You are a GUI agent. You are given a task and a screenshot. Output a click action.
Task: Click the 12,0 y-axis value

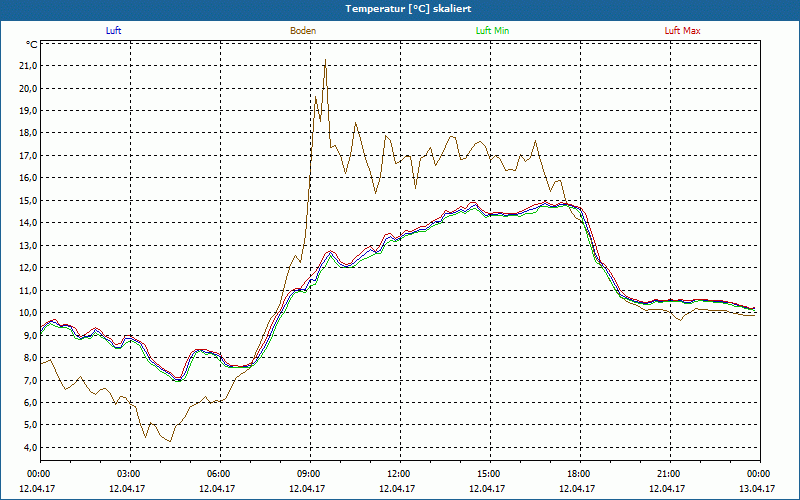[x=29, y=268]
